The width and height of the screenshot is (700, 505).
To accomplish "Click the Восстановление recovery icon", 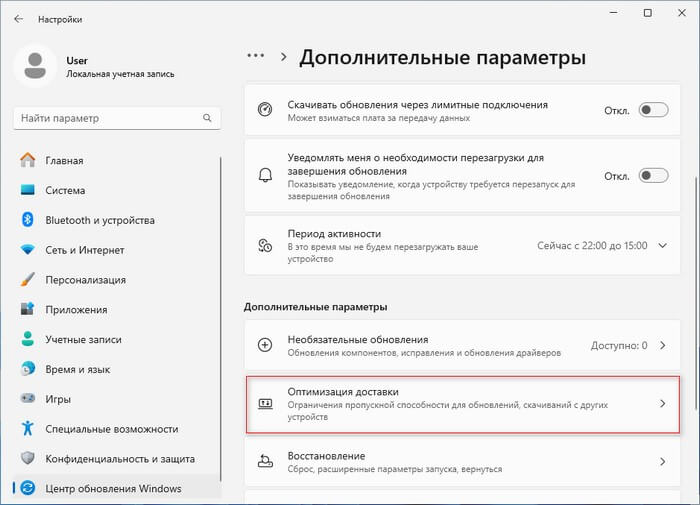I will 265,461.
